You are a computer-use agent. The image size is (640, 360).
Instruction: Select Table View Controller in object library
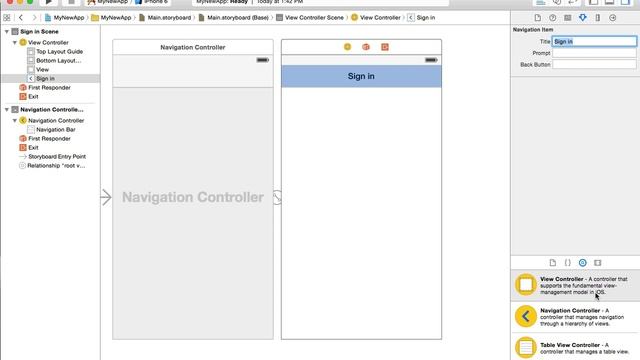click(575, 347)
